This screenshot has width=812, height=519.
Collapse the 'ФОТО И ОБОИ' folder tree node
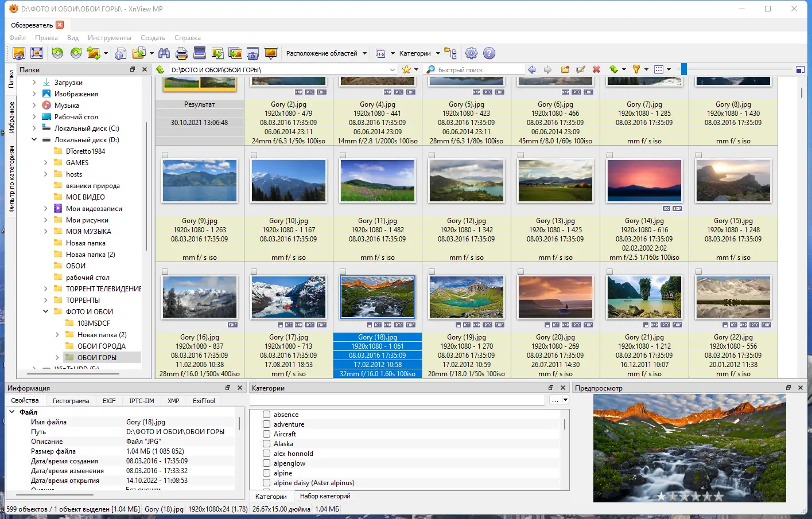point(46,311)
